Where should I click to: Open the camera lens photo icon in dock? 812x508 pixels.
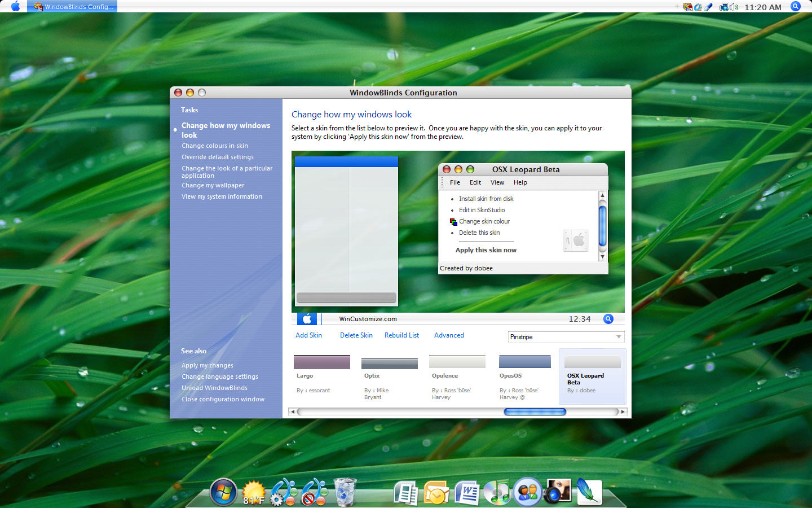[558, 492]
